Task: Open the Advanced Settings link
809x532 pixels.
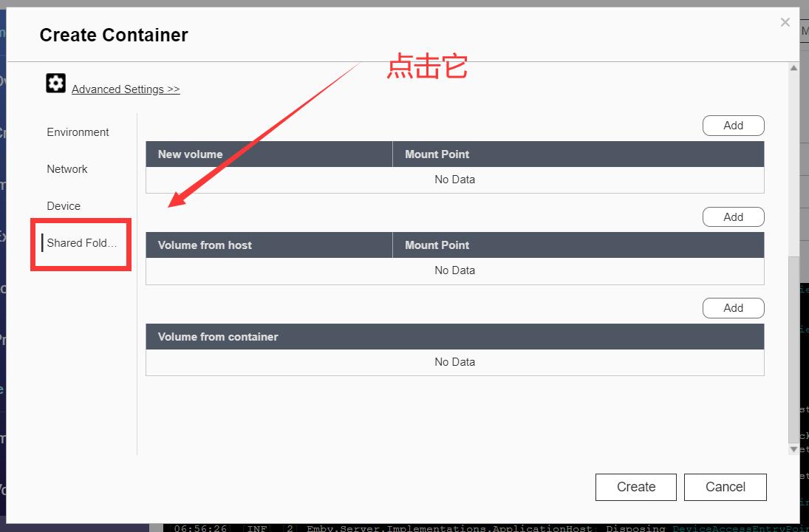Action: point(125,89)
